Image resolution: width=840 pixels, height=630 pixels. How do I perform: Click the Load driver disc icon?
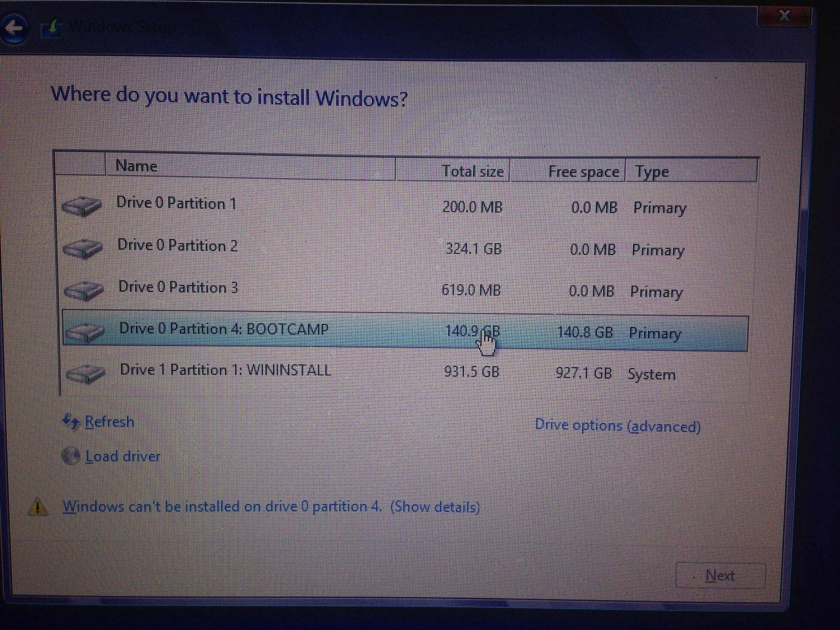pos(70,455)
